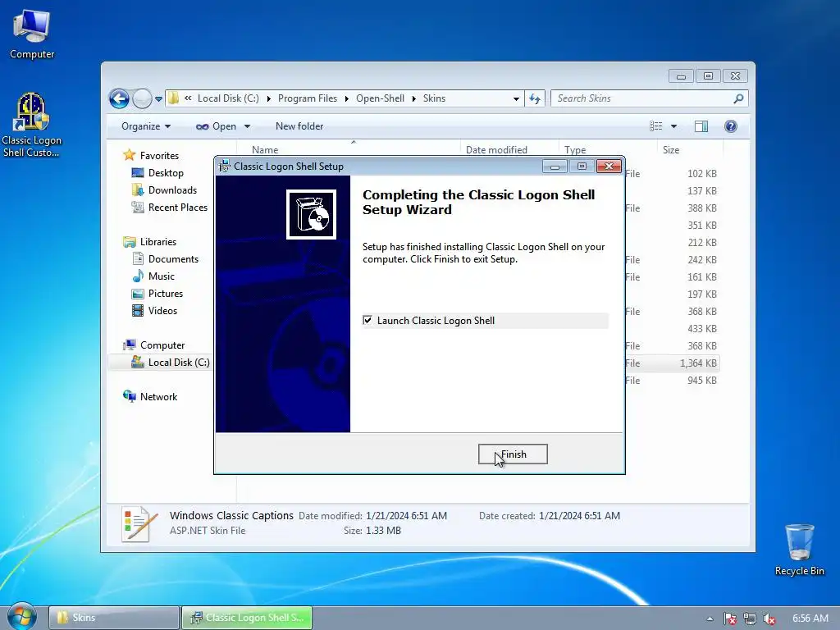Click volume muted tray icon
The height and width of the screenshot is (630, 840).
(769, 619)
